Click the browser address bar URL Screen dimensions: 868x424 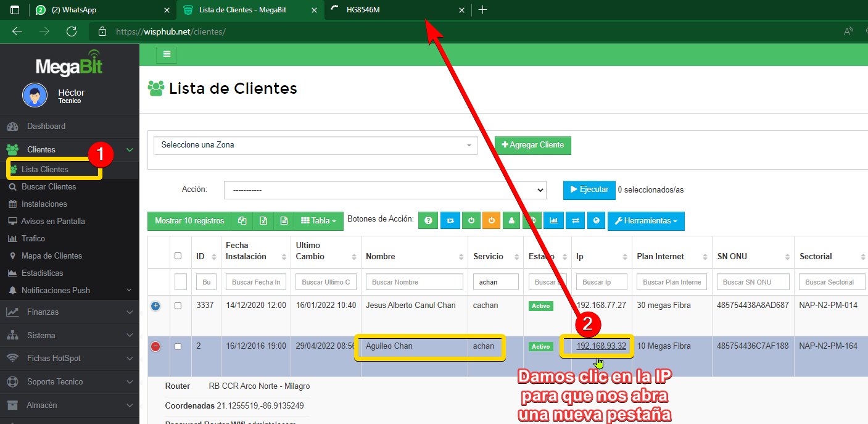[x=171, y=31]
